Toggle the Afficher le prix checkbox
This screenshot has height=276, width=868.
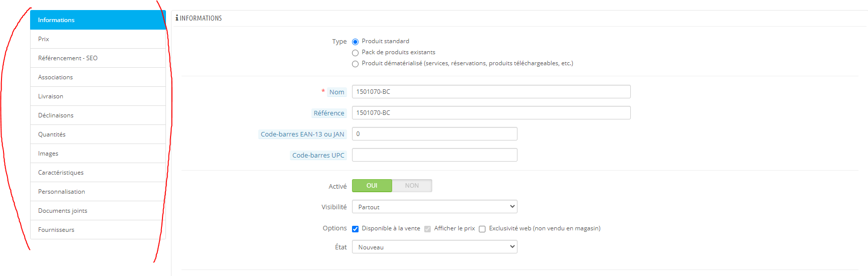(428, 229)
